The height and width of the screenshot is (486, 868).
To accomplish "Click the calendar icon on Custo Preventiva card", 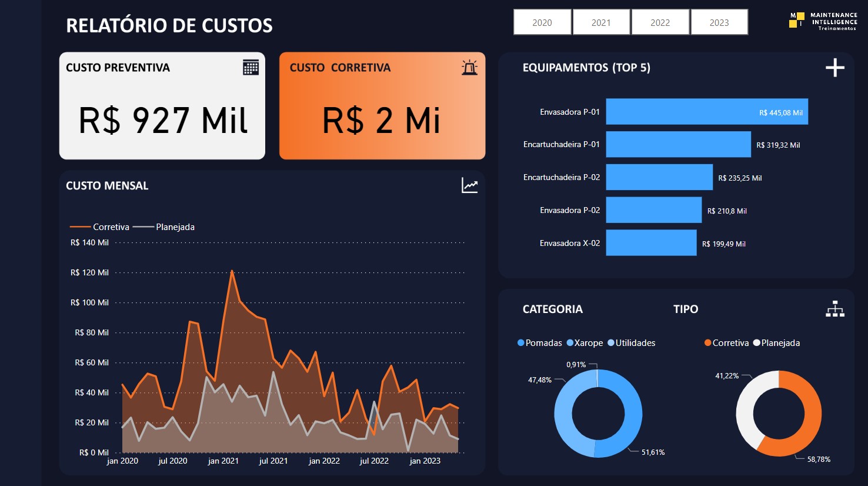I will point(252,67).
